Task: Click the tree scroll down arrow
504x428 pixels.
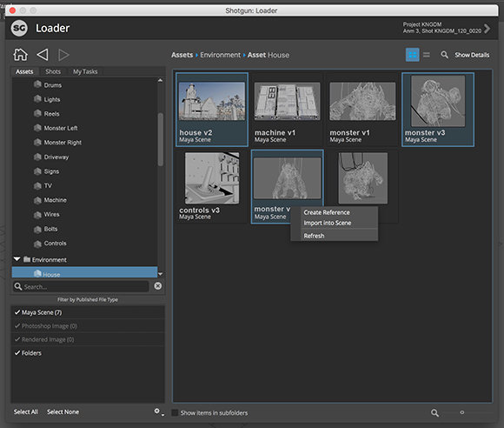Action: [x=160, y=274]
